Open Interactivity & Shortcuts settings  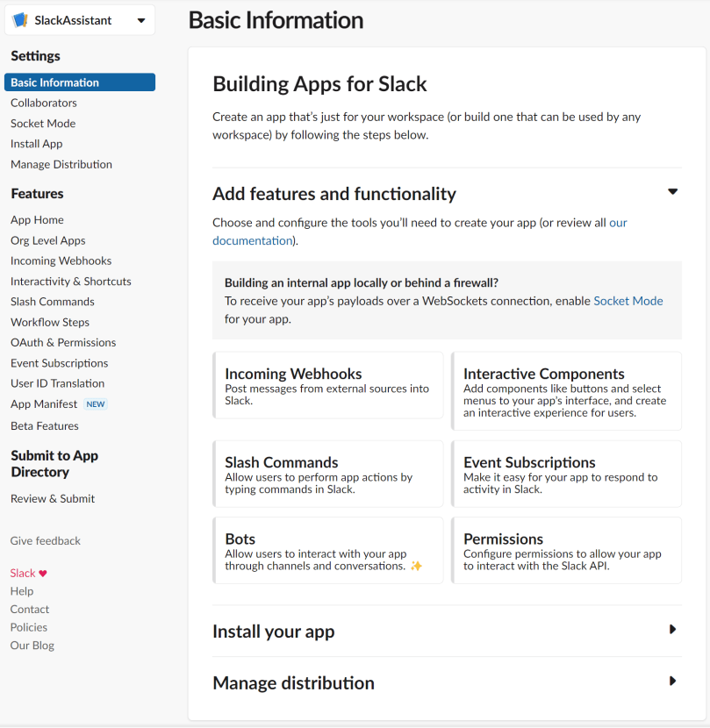tap(70, 281)
